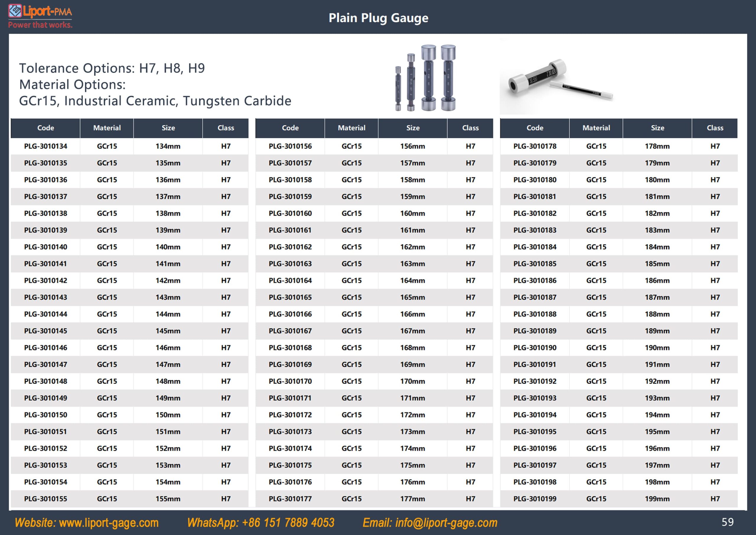Click the 150mm size cell
The width and height of the screenshot is (756, 535).
pos(168,415)
